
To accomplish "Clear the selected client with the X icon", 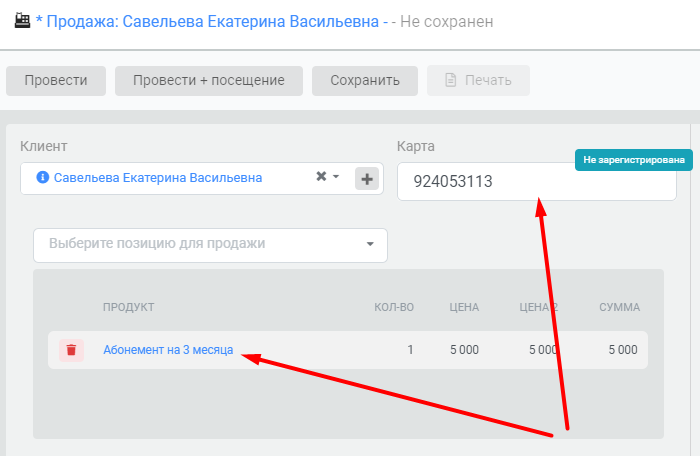I will 321,176.
